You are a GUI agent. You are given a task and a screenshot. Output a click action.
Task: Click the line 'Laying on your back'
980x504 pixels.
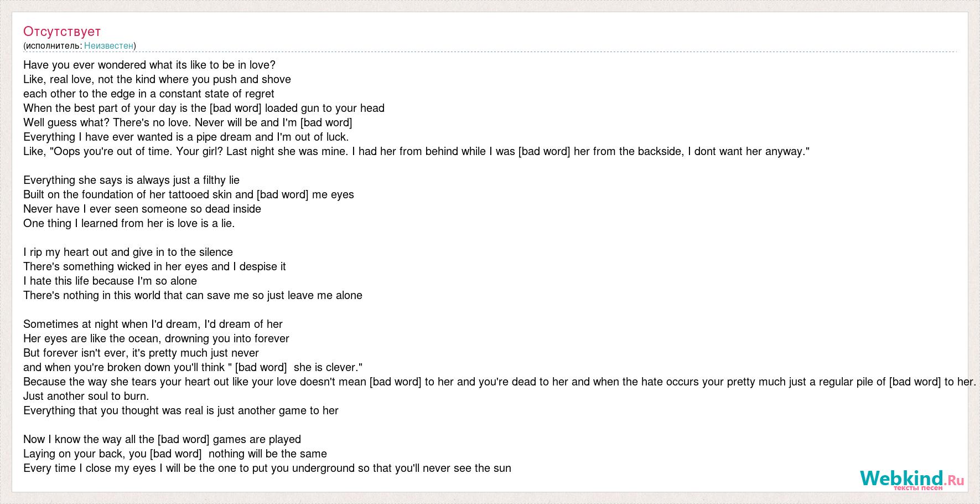click(175, 454)
